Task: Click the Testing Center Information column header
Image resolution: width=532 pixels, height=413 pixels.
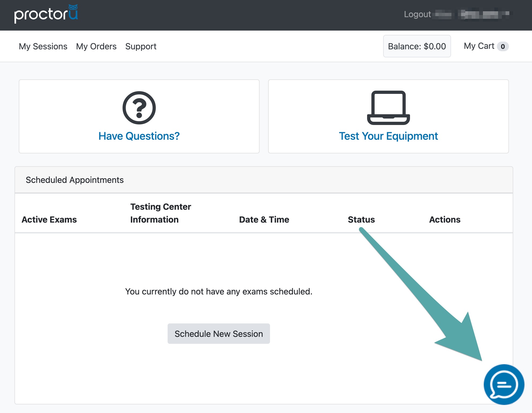Action: (x=160, y=213)
